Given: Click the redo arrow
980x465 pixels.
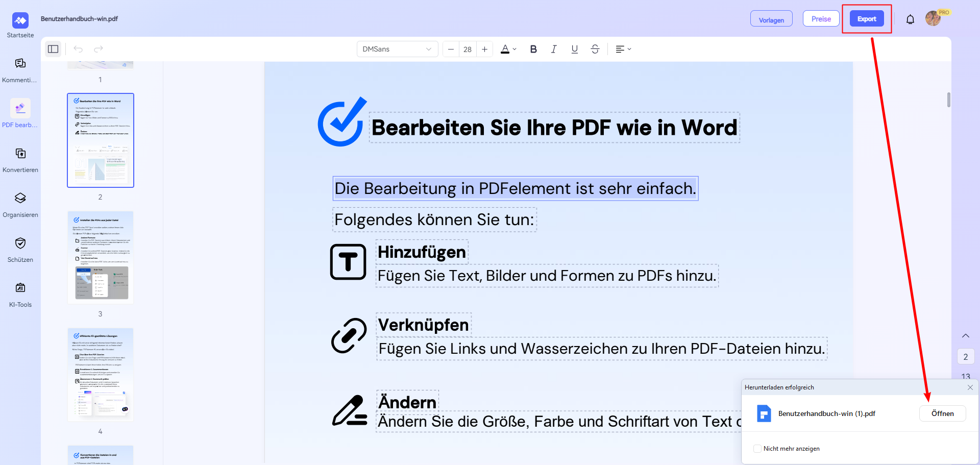Looking at the screenshot, I should (x=99, y=49).
